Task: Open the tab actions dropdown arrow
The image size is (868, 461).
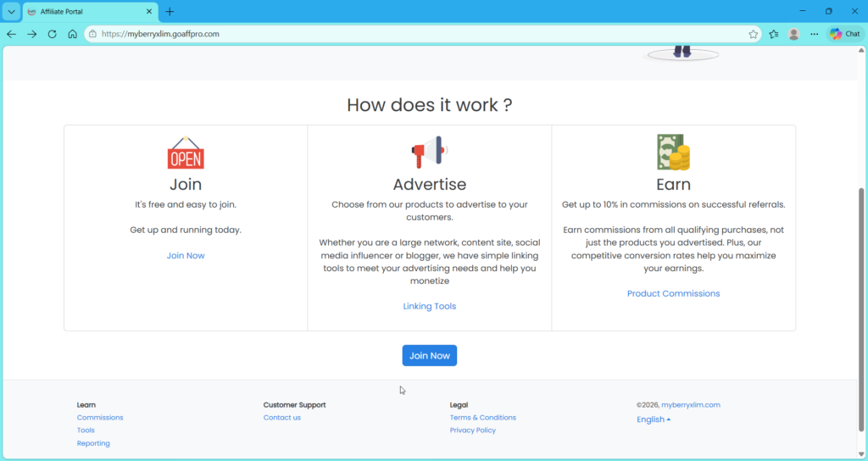Action: pos(11,12)
